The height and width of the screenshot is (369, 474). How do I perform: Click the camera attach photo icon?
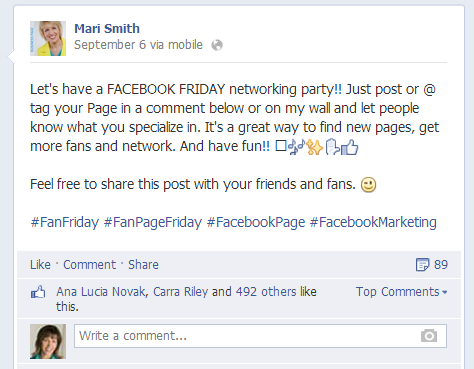pos(429,336)
